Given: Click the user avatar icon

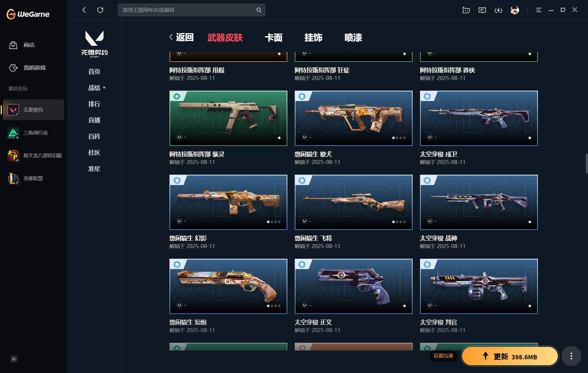Looking at the screenshot, I should click(515, 10).
